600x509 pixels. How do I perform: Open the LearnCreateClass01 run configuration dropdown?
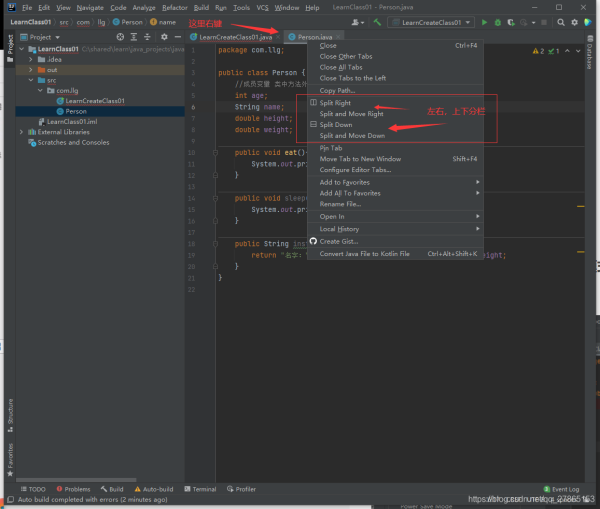point(431,21)
